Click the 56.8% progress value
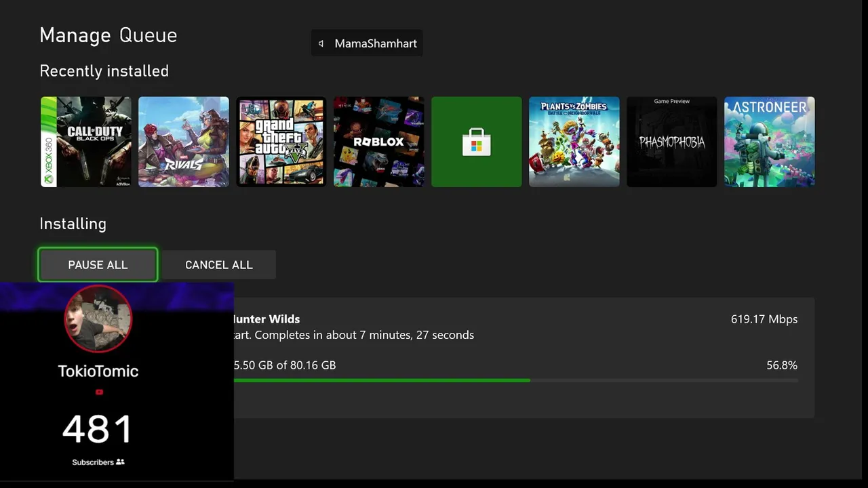The image size is (868, 488). coord(782,365)
